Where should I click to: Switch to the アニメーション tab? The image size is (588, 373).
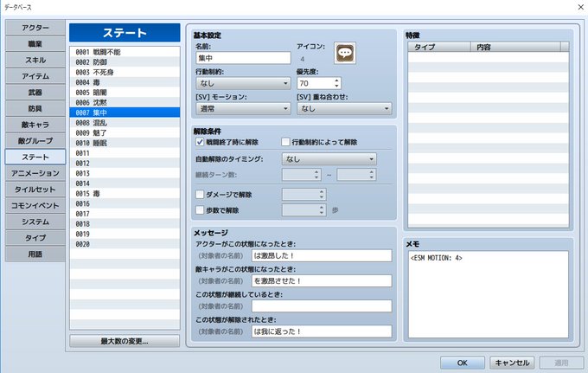(35, 173)
